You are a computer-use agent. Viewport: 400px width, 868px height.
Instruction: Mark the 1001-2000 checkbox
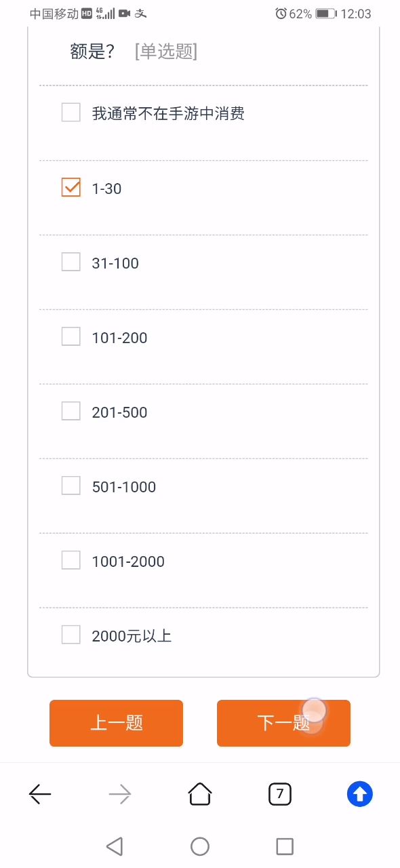click(x=71, y=560)
